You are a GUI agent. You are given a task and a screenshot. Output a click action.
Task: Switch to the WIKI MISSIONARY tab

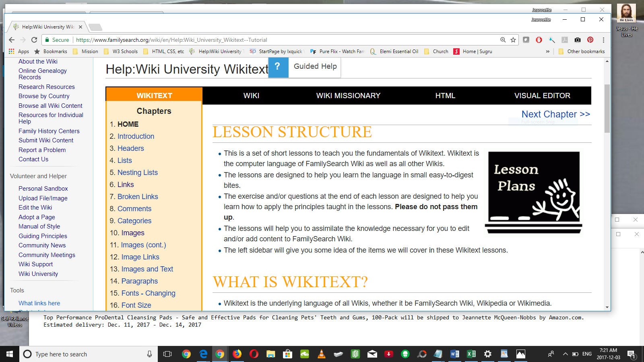coord(348,96)
